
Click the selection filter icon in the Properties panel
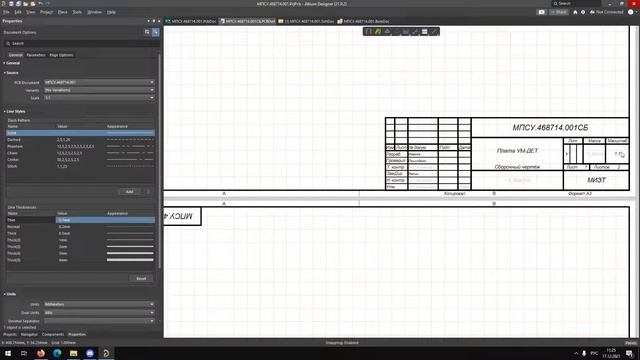click(x=147, y=32)
